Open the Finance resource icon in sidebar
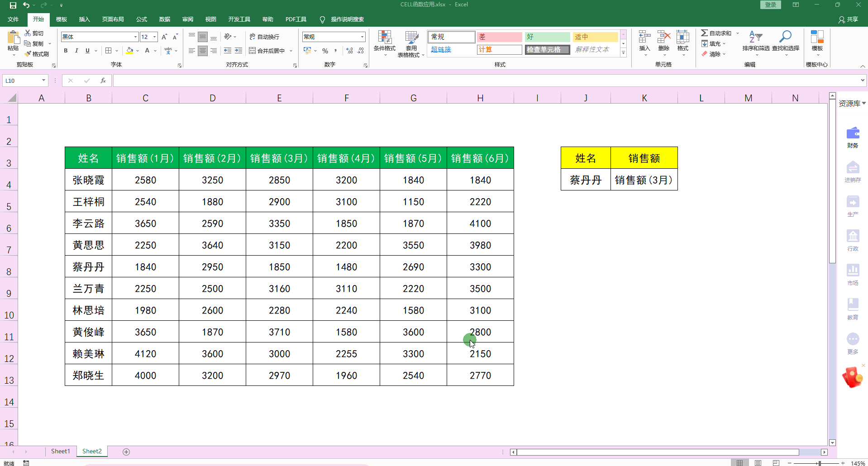The width and height of the screenshot is (868, 466). point(853,133)
